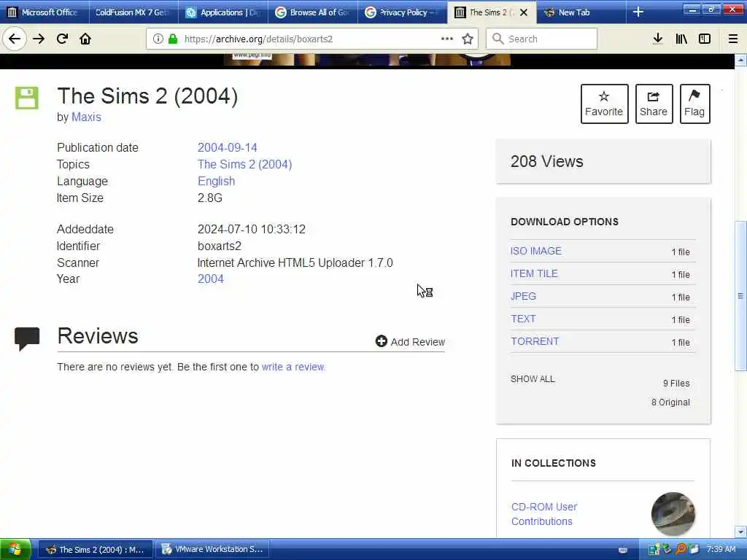The height and width of the screenshot is (560, 747).
Task: Open the Windows Start button
Action: coord(15,550)
